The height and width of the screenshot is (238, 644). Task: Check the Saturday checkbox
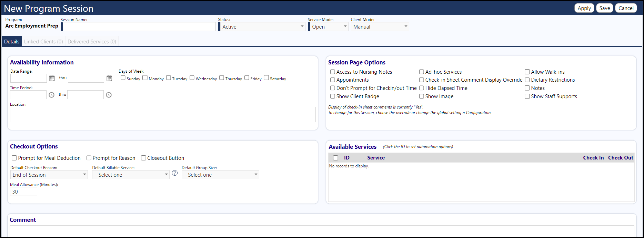click(266, 78)
